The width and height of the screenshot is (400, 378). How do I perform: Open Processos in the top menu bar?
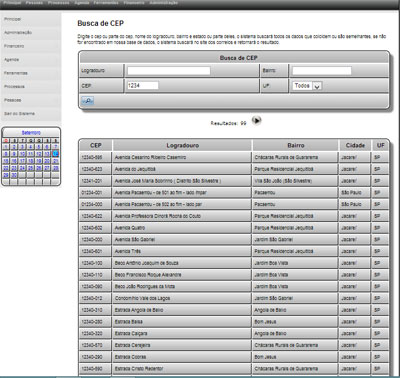(x=59, y=3)
